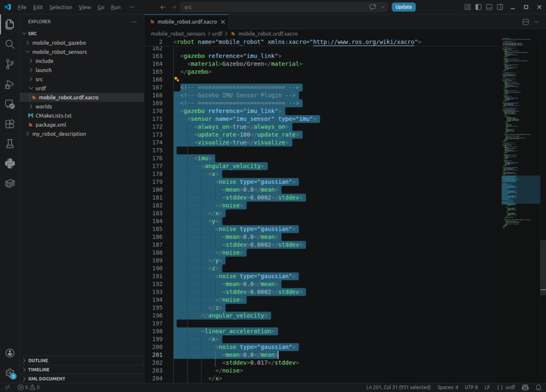Screen dimensions: 546x392
Task: Expand the include folder
Action: [82, 61]
